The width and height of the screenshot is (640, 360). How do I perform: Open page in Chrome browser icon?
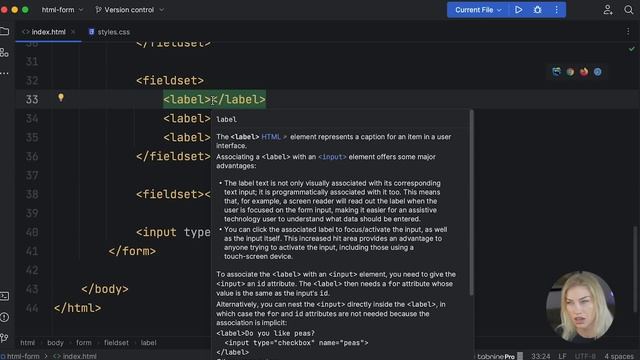coord(570,72)
